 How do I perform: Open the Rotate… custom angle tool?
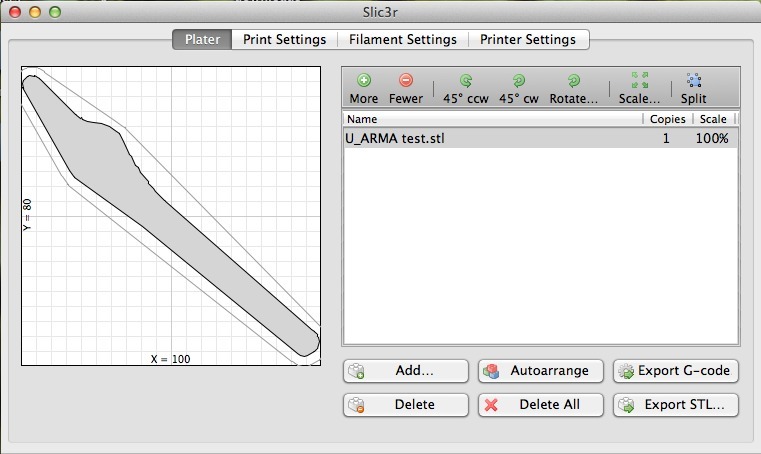coord(574,87)
